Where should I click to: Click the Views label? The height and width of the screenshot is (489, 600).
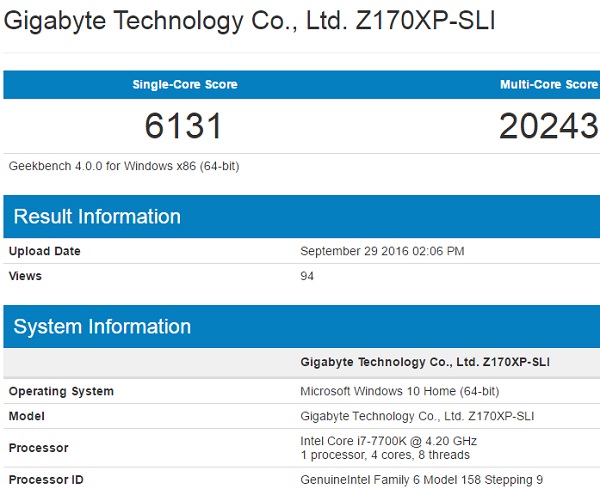(x=25, y=276)
